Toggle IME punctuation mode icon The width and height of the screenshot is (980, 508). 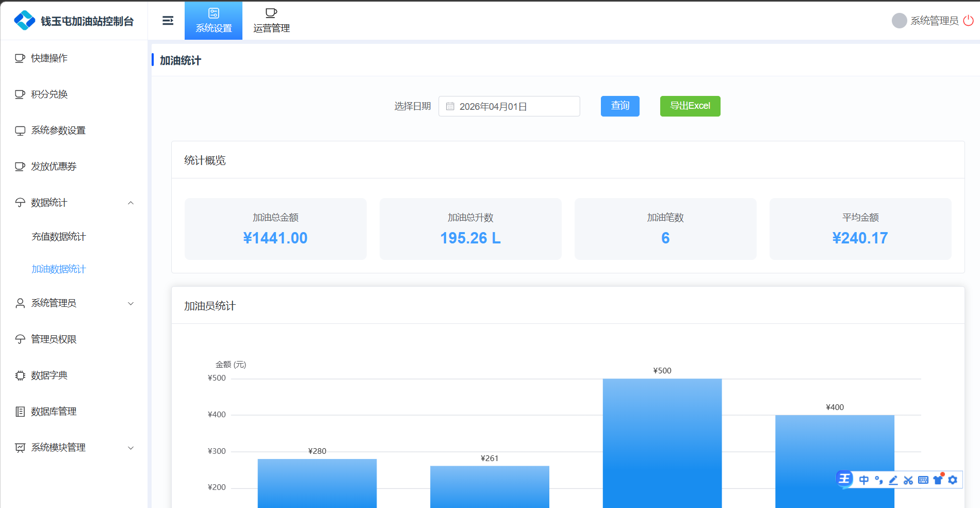(879, 480)
